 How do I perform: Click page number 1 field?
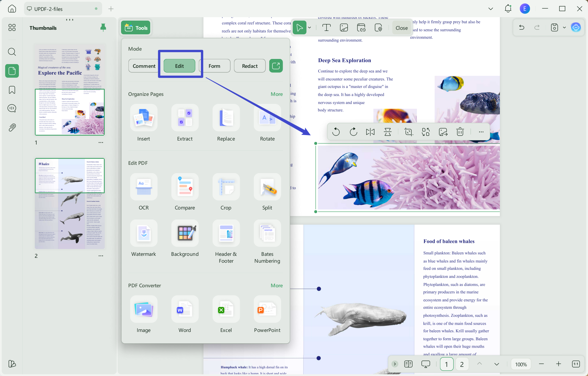pos(446,364)
